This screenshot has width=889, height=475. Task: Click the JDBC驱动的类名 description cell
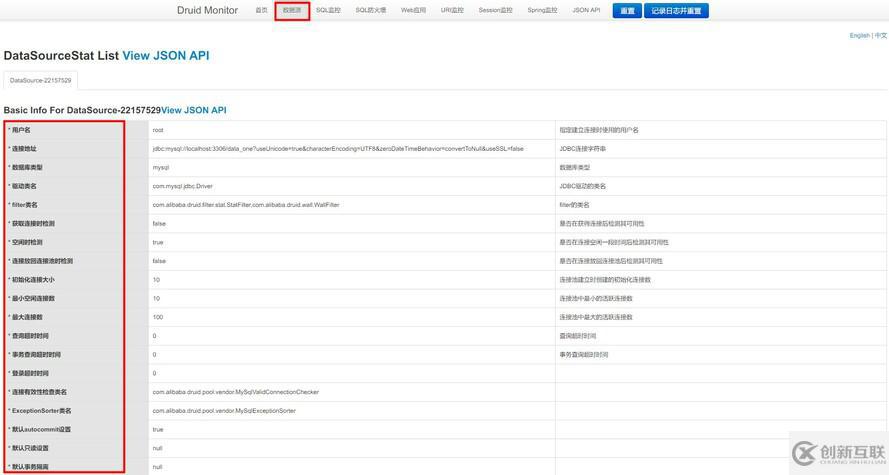pyautogui.click(x=583, y=186)
